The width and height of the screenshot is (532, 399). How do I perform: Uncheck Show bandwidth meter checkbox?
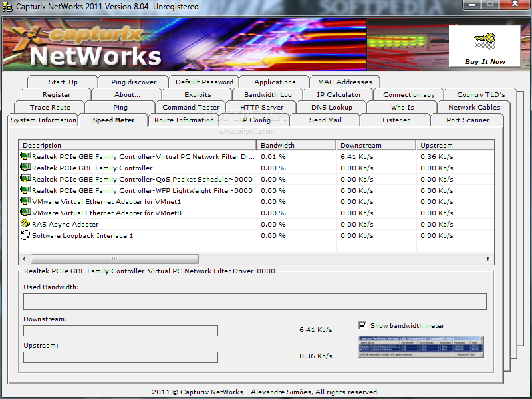click(362, 325)
